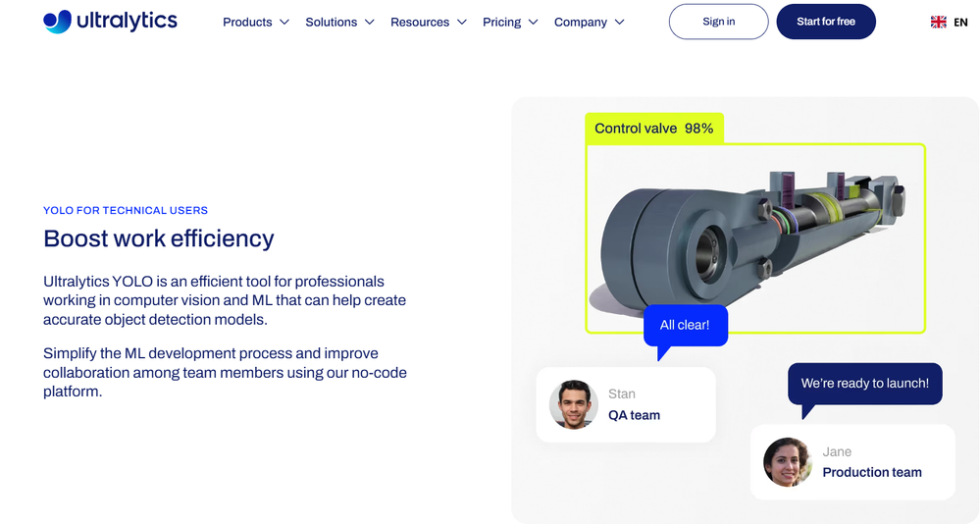Open the Pricing menu
Image resolution: width=980 pixels, height=524 pixels.
click(501, 22)
